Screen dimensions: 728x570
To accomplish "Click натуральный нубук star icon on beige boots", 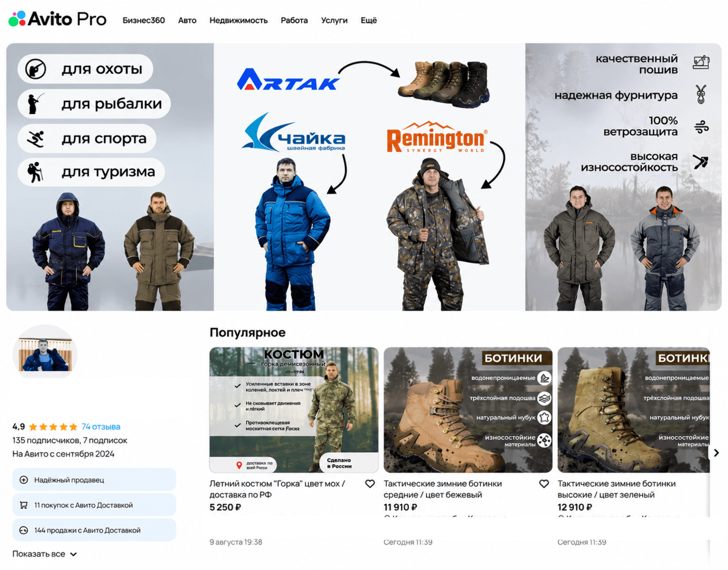I will click(544, 417).
